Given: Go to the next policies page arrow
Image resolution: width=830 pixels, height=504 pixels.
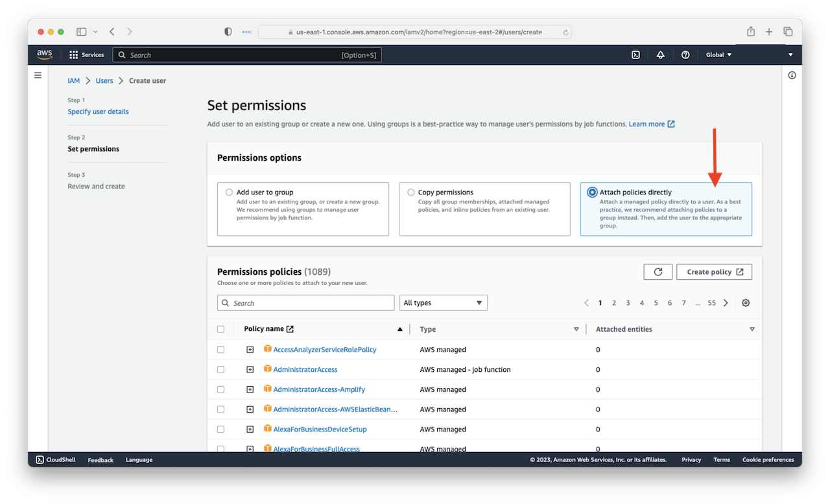Looking at the screenshot, I should [x=726, y=303].
